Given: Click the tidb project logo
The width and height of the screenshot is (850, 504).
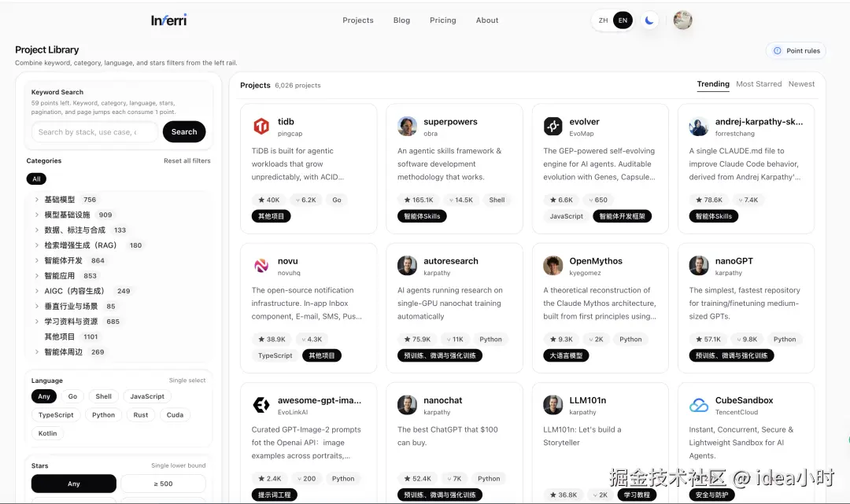Looking at the screenshot, I should [261, 126].
